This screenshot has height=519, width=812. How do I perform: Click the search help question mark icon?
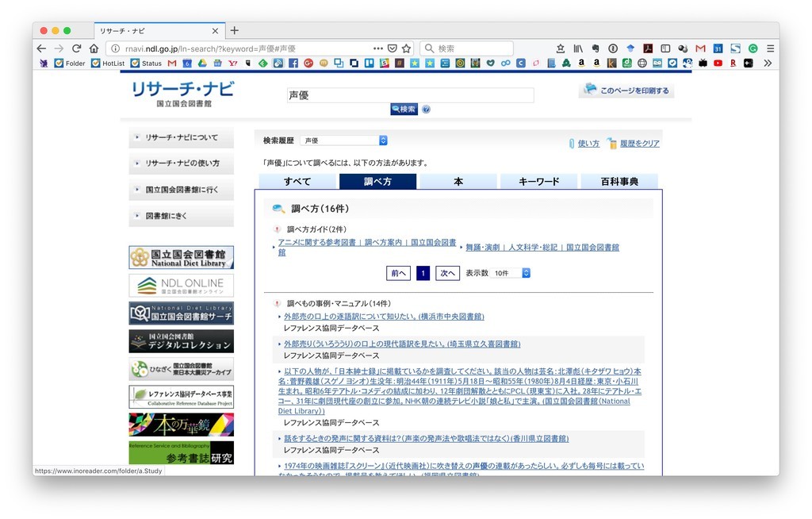point(426,110)
